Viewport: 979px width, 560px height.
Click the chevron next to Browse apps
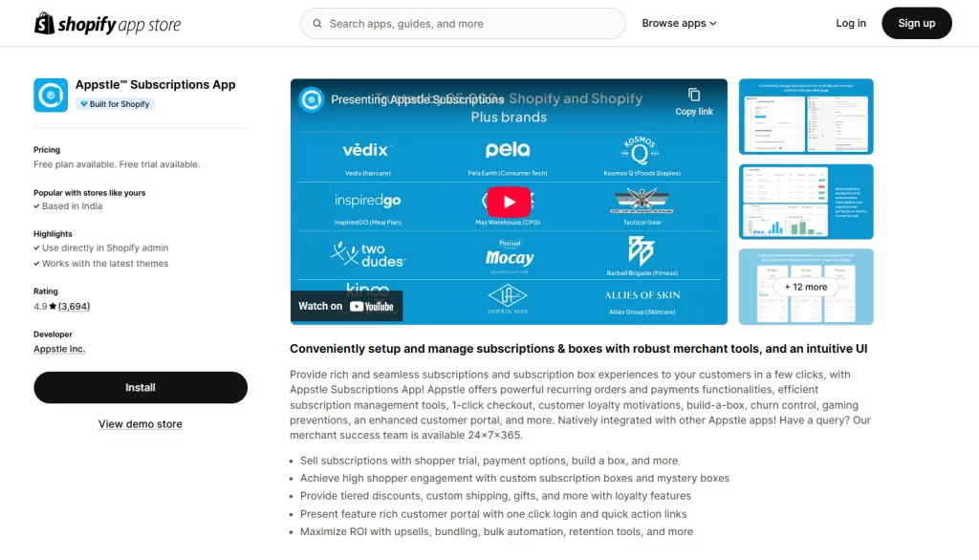coord(713,24)
